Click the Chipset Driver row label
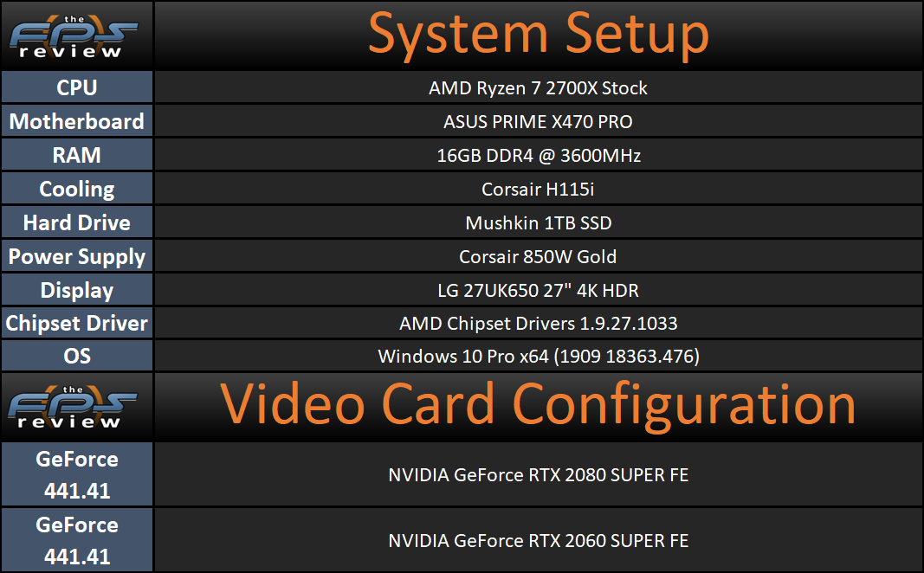 pyautogui.click(x=76, y=322)
